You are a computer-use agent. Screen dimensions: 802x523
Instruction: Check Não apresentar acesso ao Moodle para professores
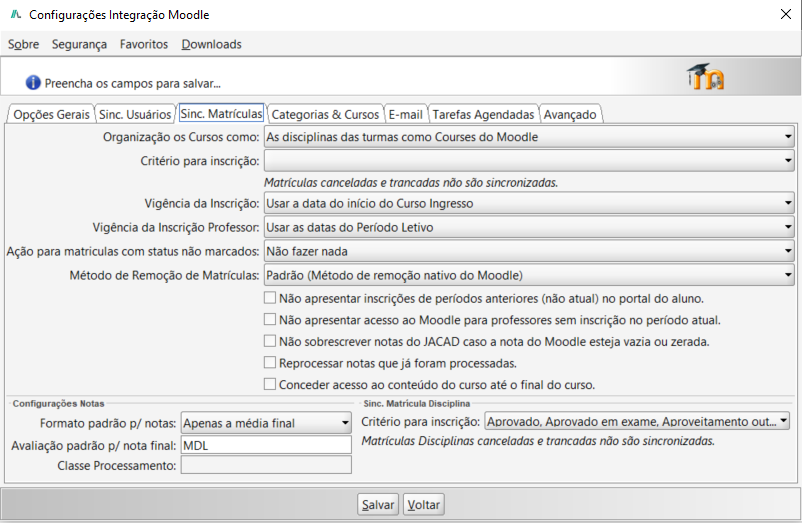[x=270, y=319]
